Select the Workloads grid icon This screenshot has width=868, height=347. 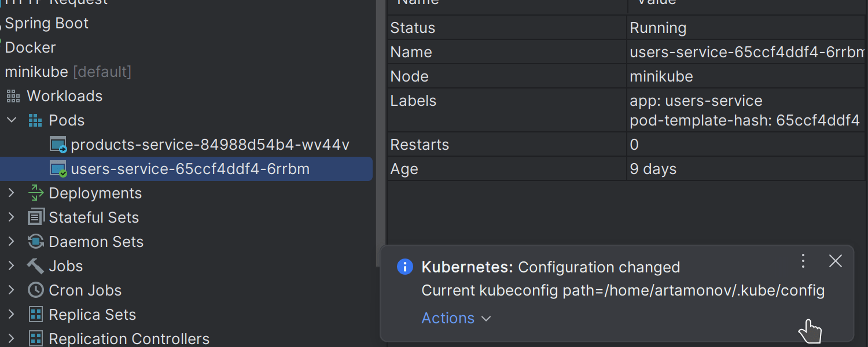[13, 96]
